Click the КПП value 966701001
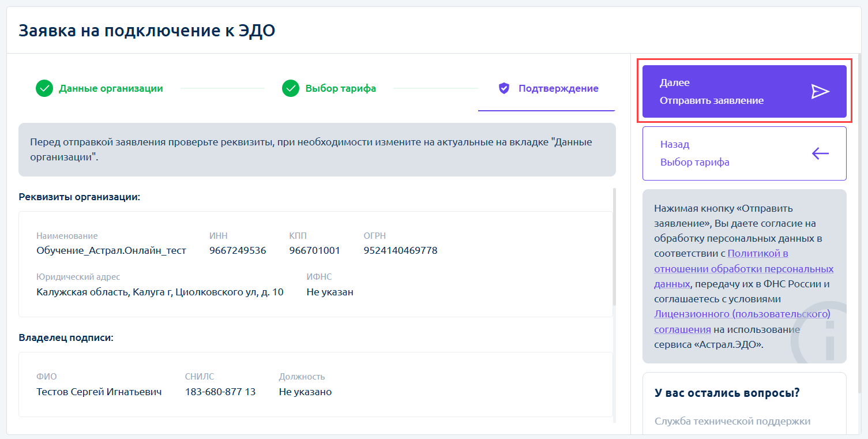The height and width of the screenshot is (439, 868). 315,250
